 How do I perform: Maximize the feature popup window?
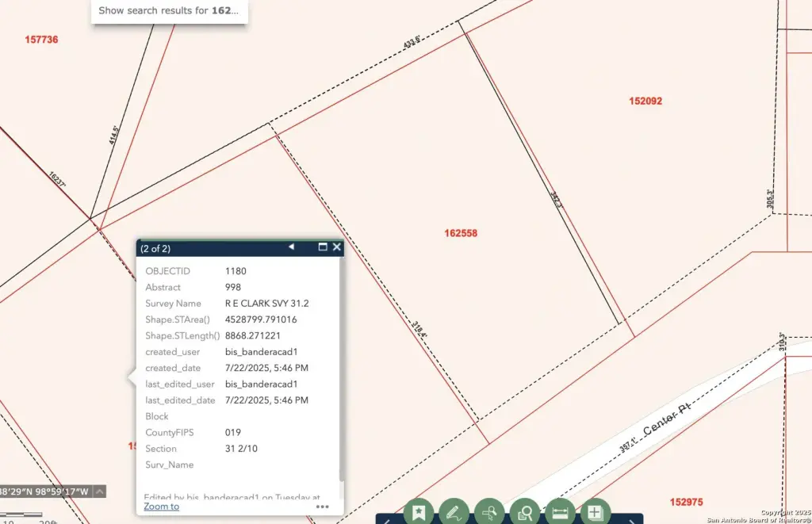(x=323, y=247)
